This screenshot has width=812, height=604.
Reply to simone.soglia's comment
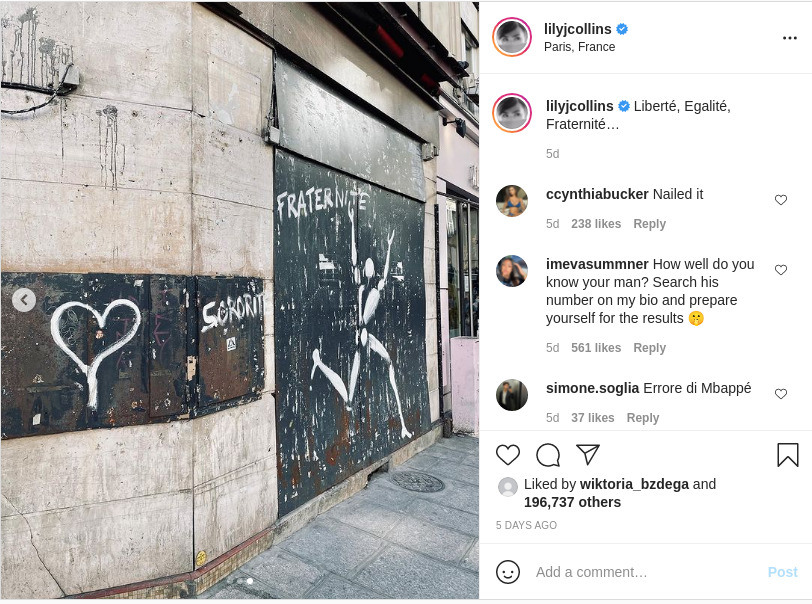point(643,418)
